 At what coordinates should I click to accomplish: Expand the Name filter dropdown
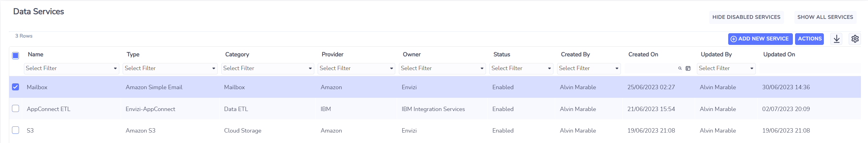[71, 68]
